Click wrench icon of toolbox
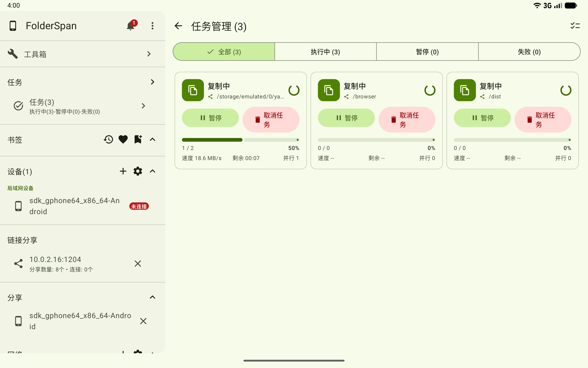This screenshot has width=588, height=368. point(13,54)
